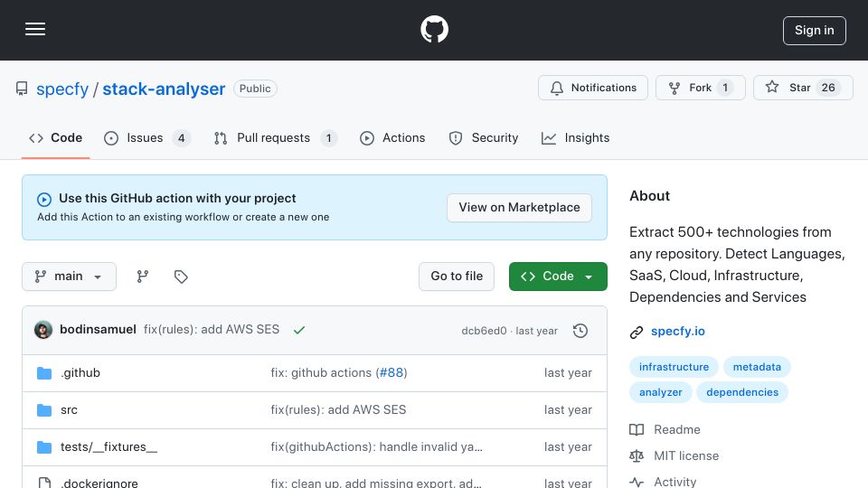Open pull request #88 link
Viewport: 868px width, 488px height.
point(392,373)
